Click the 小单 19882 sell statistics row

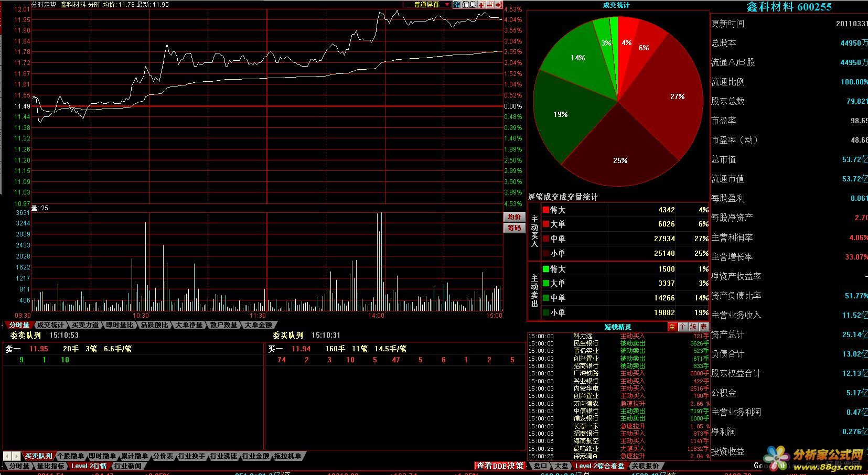click(626, 312)
